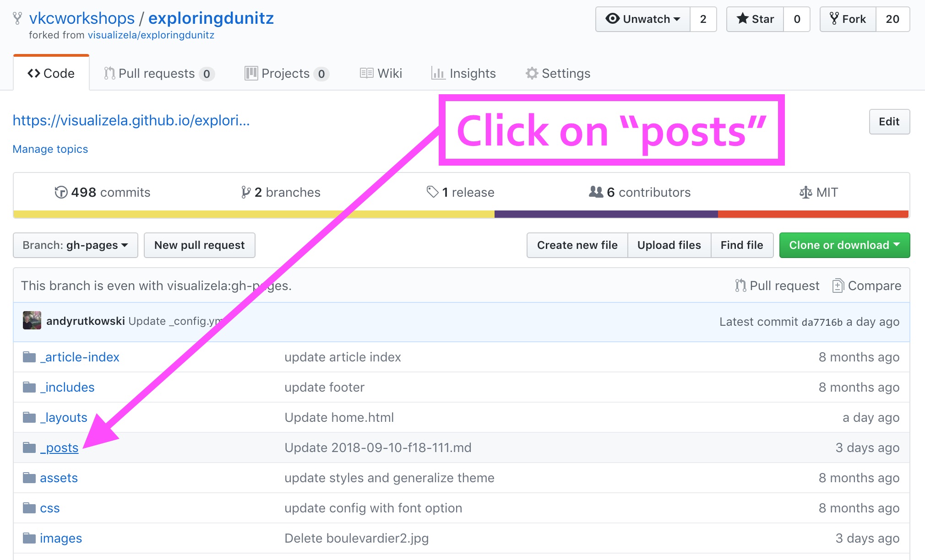The height and width of the screenshot is (560, 925).
Task: Open the Unwatch notifications dropdown
Action: tap(642, 19)
